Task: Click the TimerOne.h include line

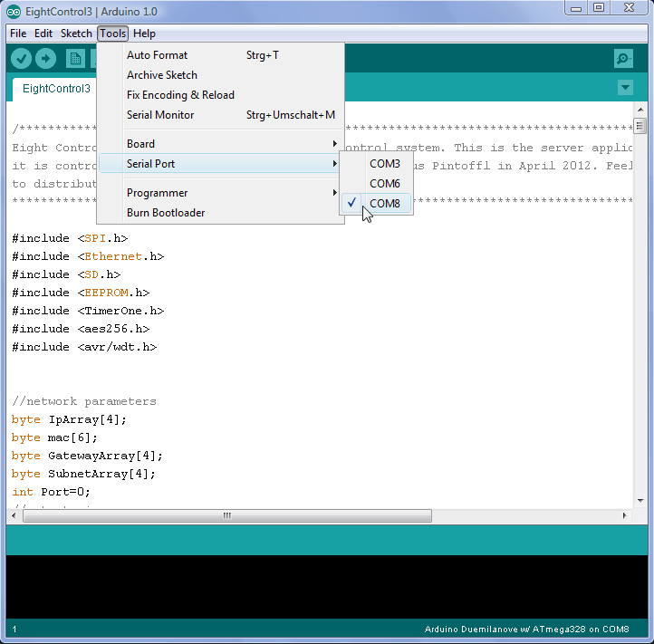Action: (x=88, y=312)
